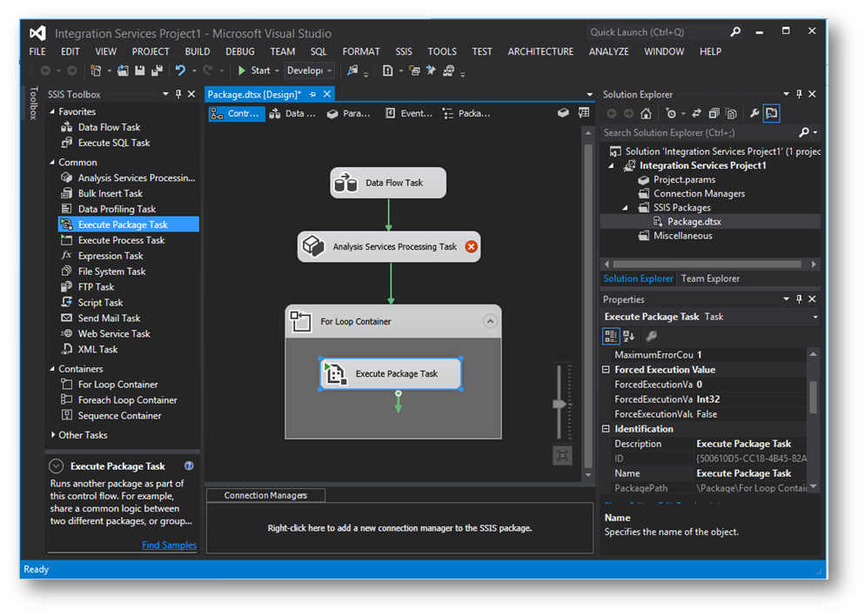Select the Project.params node

click(x=684, y=180)
